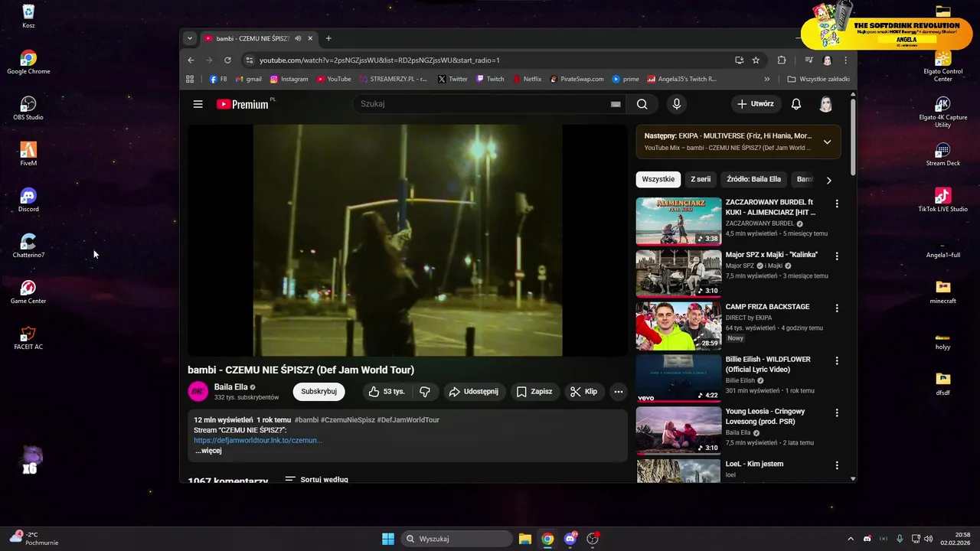980x551 pixels.
Task: Open the Baila Ella channel name
Action: tap(230, 387)
